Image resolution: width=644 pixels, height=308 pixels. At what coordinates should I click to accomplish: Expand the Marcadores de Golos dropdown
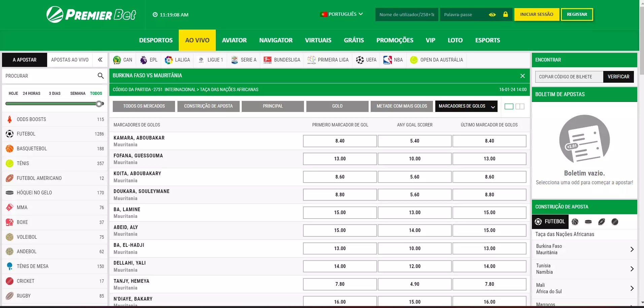pyautogui.click(x=466, y=106)
